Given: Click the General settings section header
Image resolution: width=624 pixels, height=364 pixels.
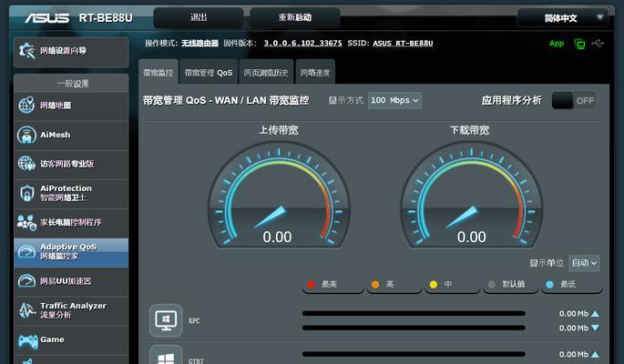Looking at the screenshot, I should point(71,84).
